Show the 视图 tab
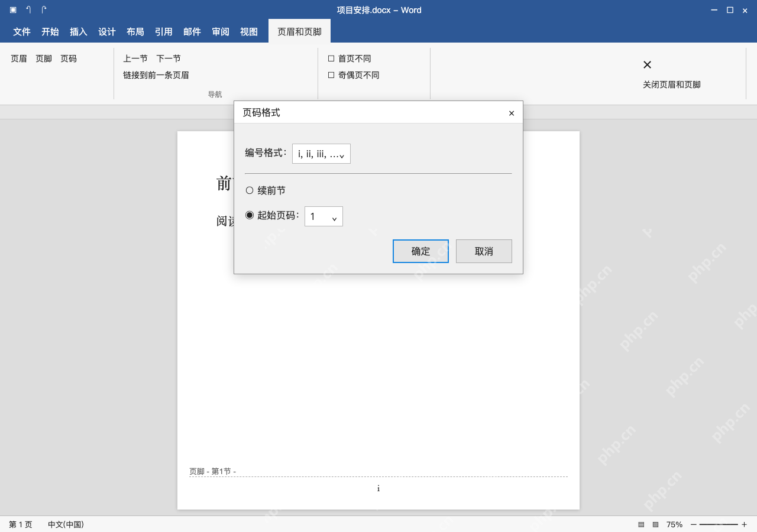 coord(249,32)
